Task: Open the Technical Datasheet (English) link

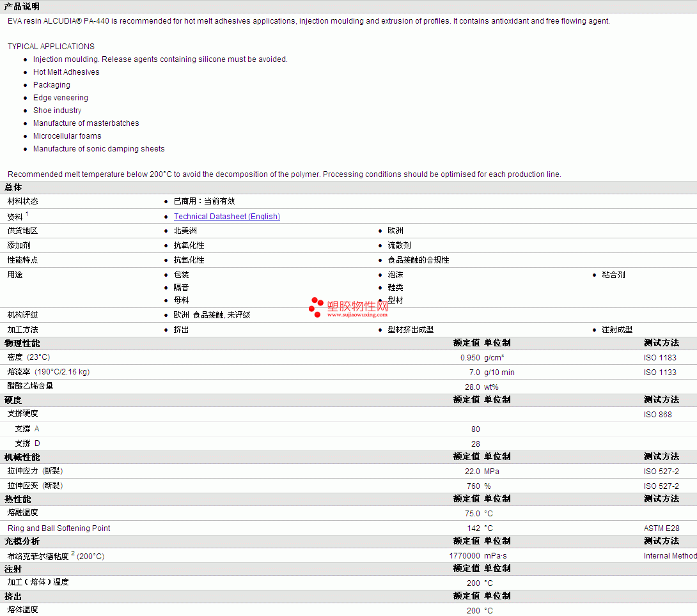Action: (227, 216)
